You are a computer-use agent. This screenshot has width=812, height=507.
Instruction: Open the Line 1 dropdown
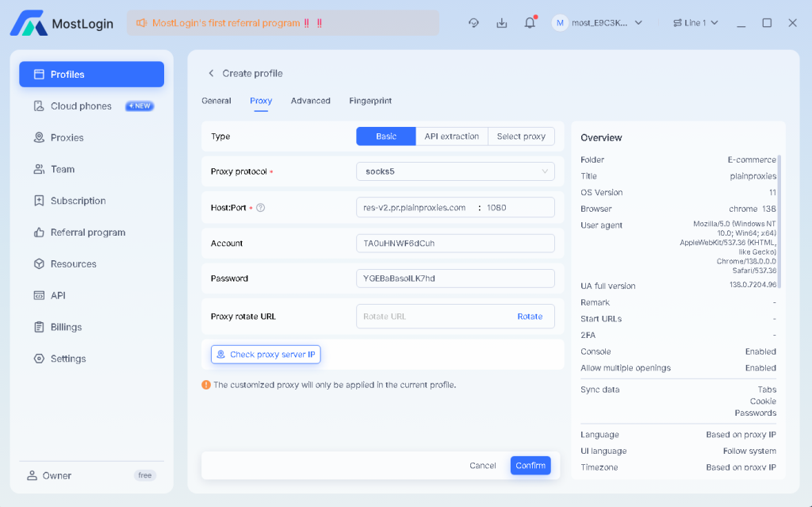tap(695, 23)
